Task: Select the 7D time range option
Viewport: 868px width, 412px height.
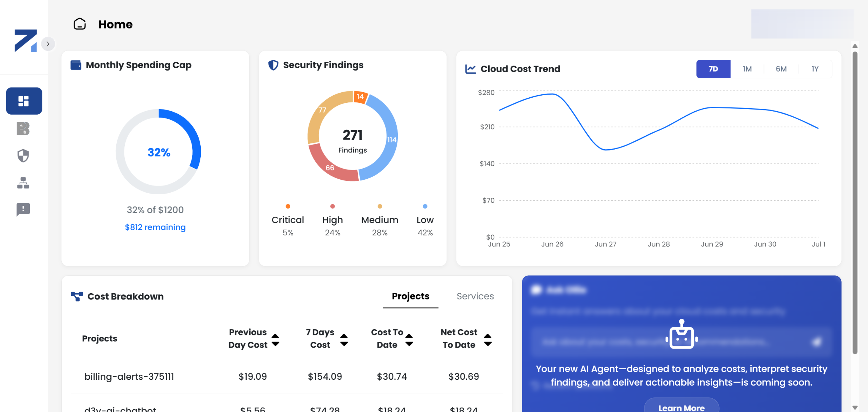Action: pyautogui.click(x=713, y=69)
